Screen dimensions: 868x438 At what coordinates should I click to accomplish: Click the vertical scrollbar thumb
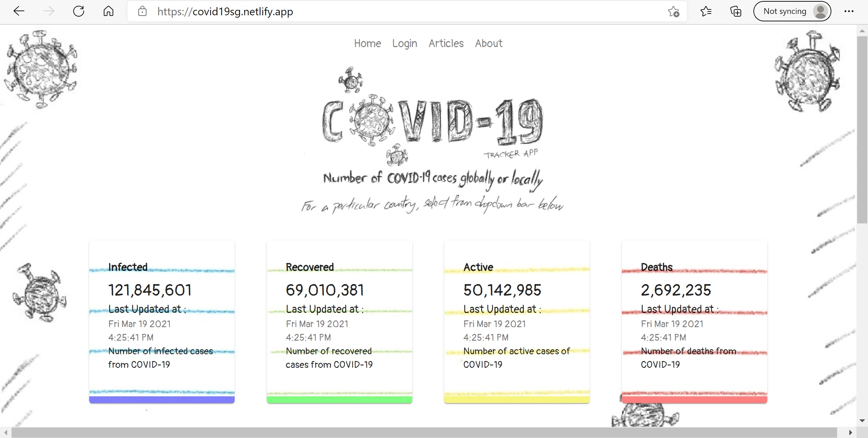click(x=862, y=130)
